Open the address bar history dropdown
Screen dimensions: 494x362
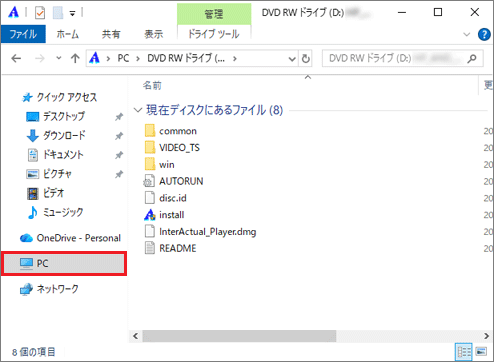(x=292, y=59)
